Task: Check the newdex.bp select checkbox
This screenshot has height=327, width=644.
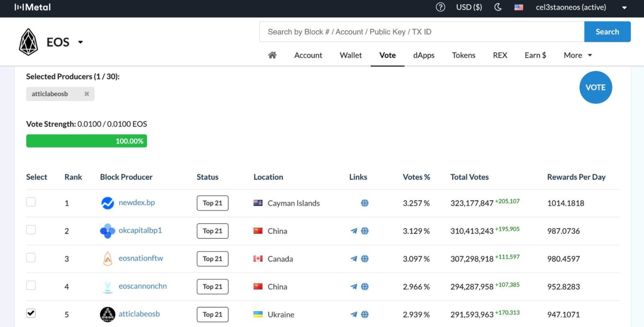Action: point(31,202)
